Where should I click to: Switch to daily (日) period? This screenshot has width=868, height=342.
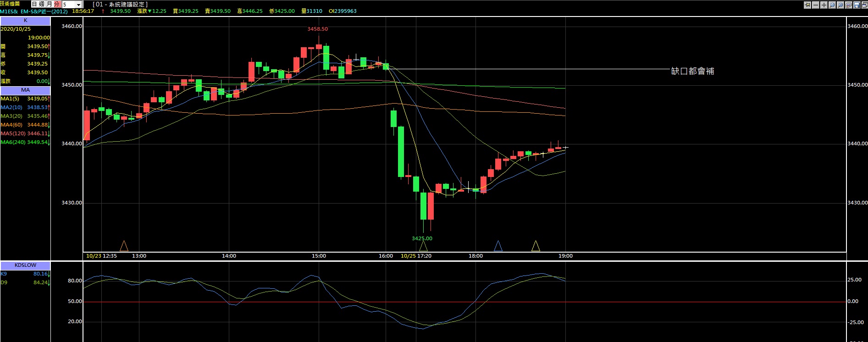coord(34,4)
